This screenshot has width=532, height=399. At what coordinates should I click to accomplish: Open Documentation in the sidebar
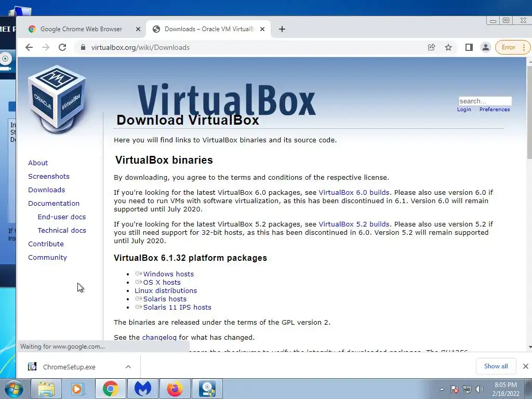tap(54, 204)
